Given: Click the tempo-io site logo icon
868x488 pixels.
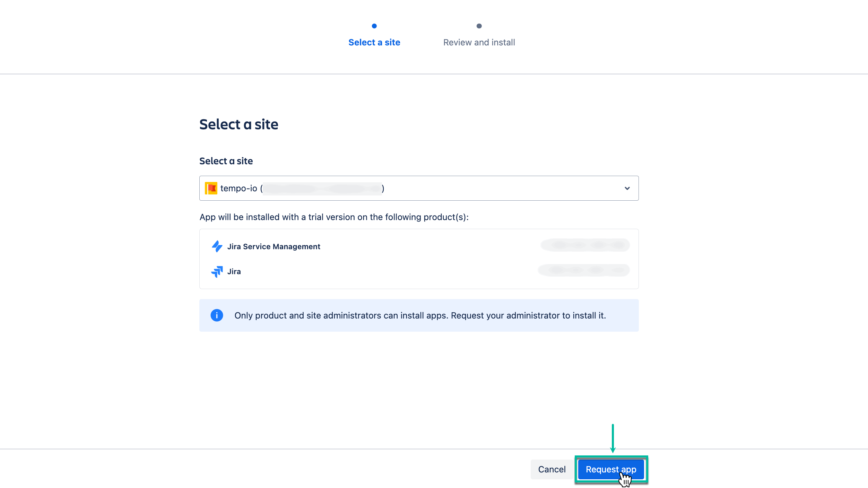Looking at the screenshot, I should tap(211, 188).
